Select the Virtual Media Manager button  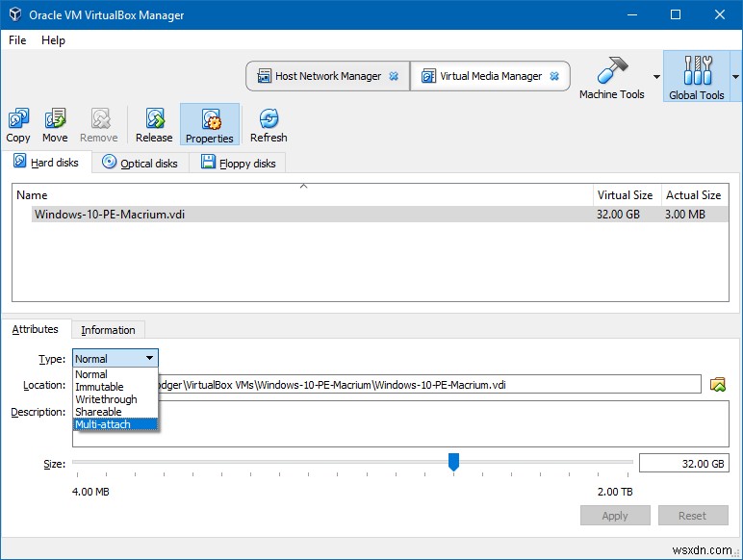(490, 76)
